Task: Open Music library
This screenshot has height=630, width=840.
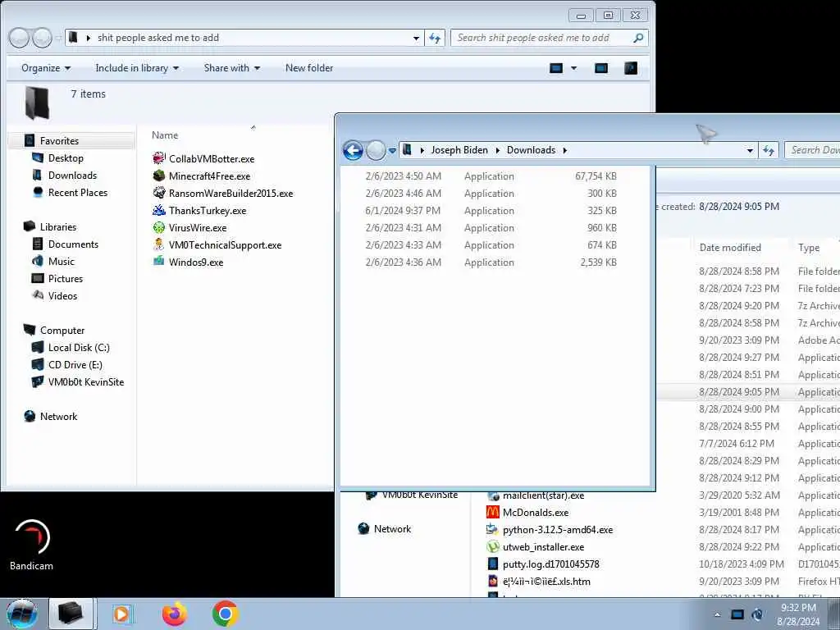Action: tap(61, 262)
